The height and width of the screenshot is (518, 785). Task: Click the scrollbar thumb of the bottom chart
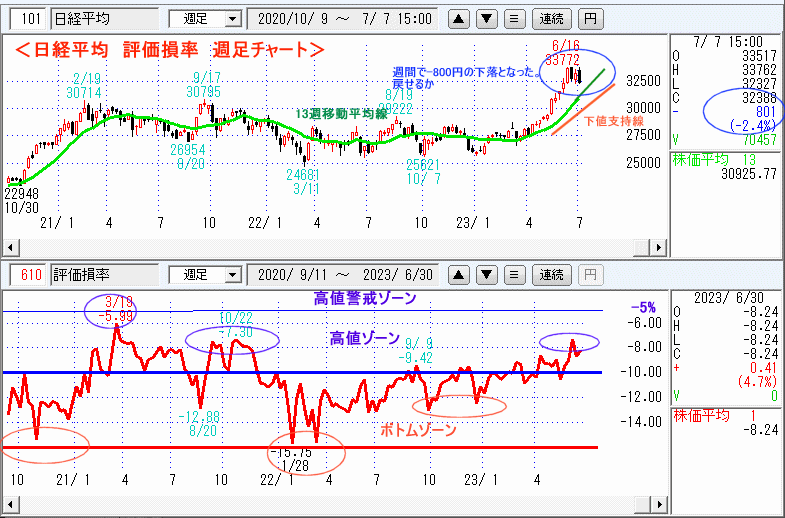tap(642, 504)
